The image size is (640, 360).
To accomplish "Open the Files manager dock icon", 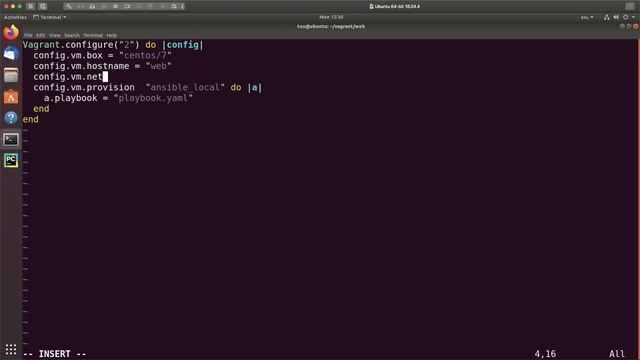I will [x=11, y=75].
